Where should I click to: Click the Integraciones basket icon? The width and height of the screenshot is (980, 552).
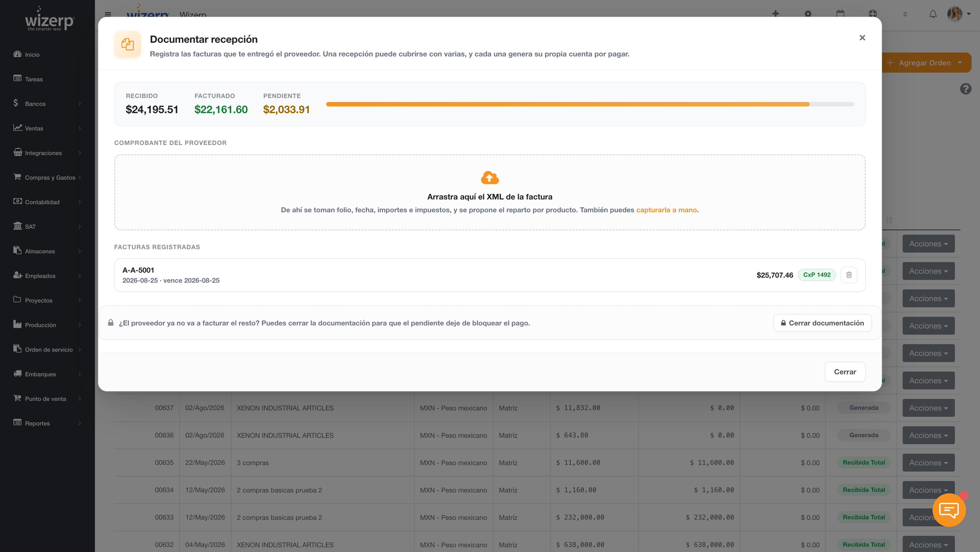tap(18, 152)
